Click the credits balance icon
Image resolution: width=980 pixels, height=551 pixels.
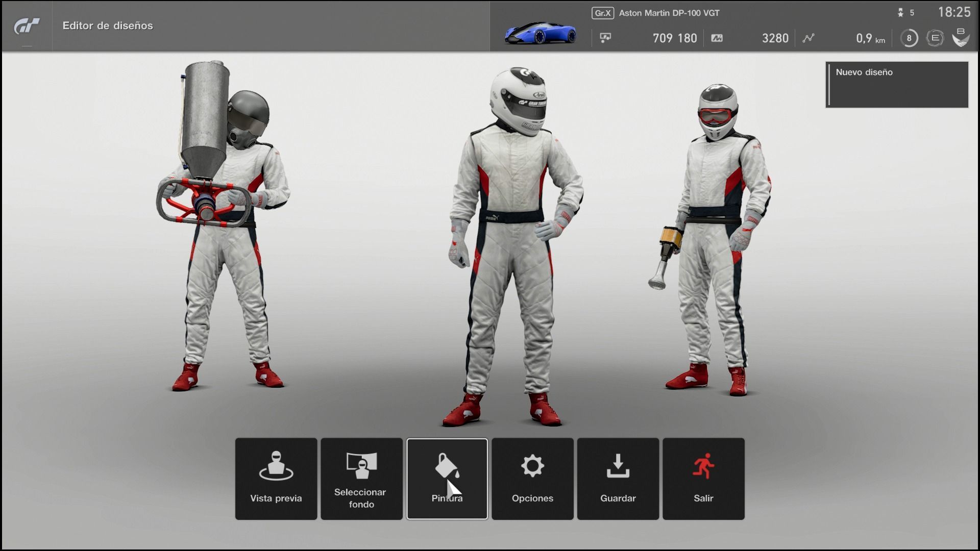pyautogui.click(x=606, y=38)
